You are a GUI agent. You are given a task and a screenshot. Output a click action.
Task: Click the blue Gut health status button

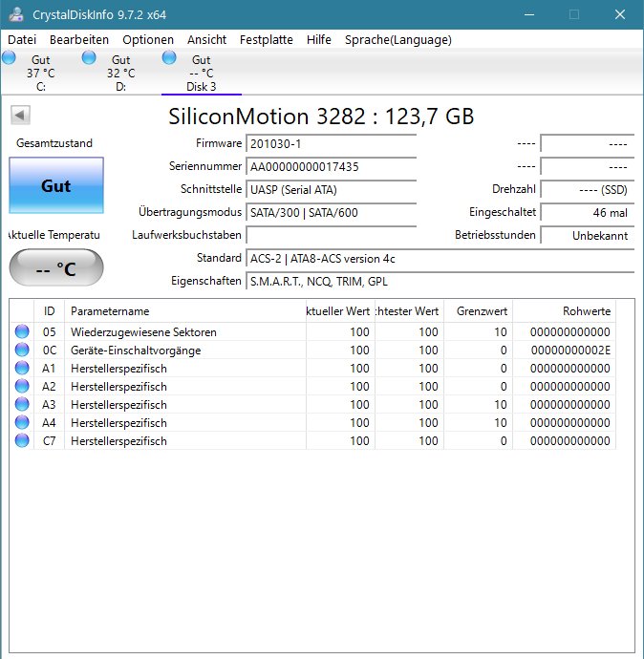pyautogui.click(x=56, y=185)
